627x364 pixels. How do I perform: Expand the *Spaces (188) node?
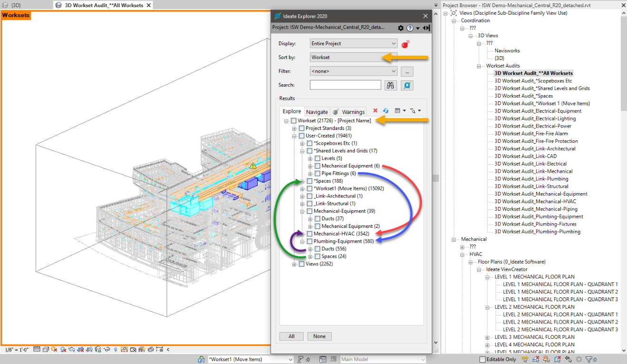point(302,181)
